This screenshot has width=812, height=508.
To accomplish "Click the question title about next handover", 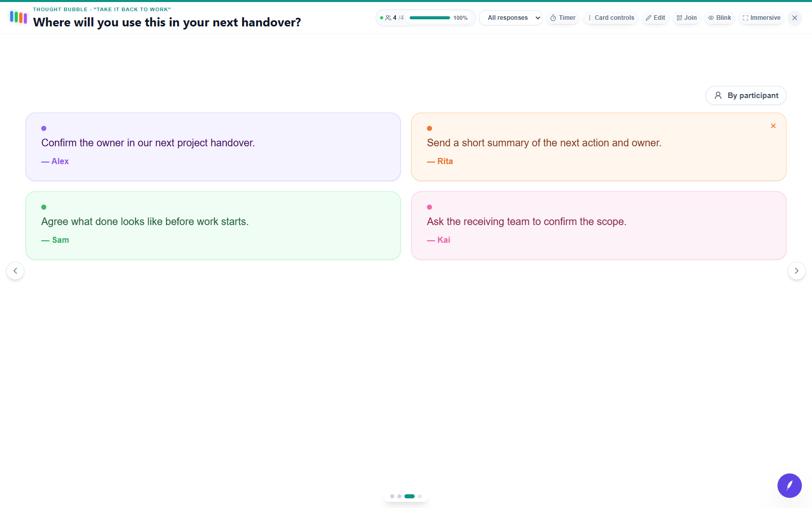I will (x=167, y=22).
